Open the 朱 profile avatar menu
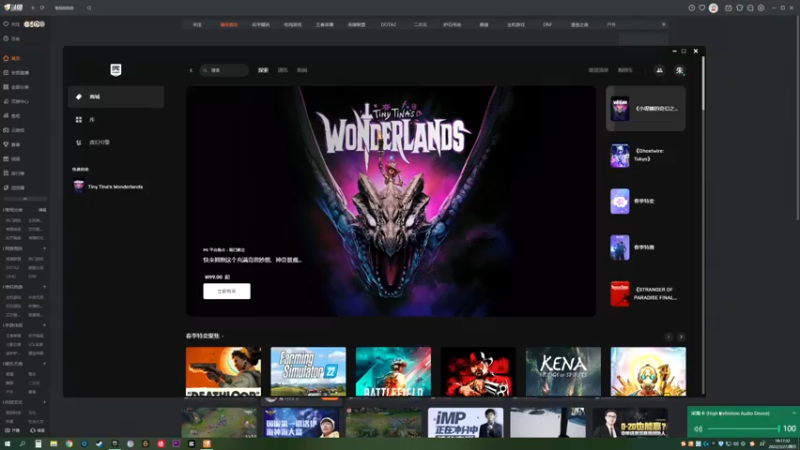The width and height of the screenshot is (800, 450). [x=680, y=70]
